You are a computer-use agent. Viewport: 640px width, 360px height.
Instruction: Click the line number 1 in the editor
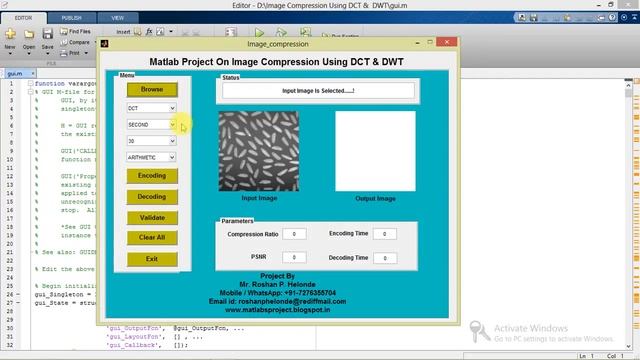coord(11,83)
